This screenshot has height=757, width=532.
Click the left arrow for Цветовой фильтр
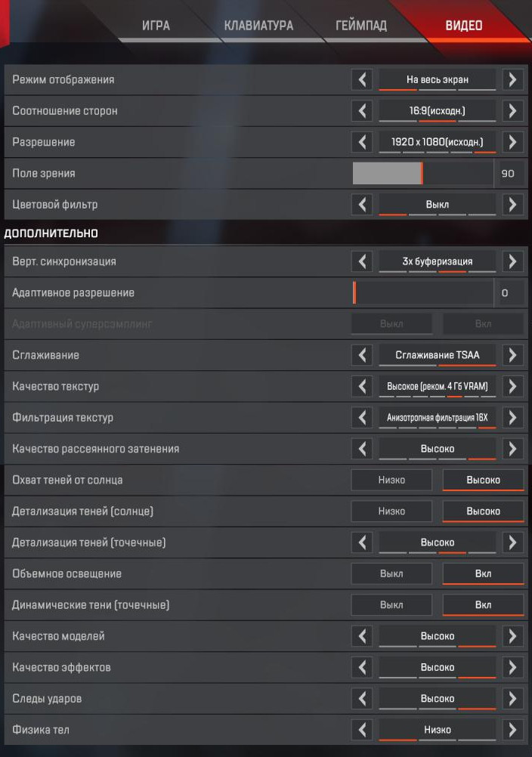[361, 204]
